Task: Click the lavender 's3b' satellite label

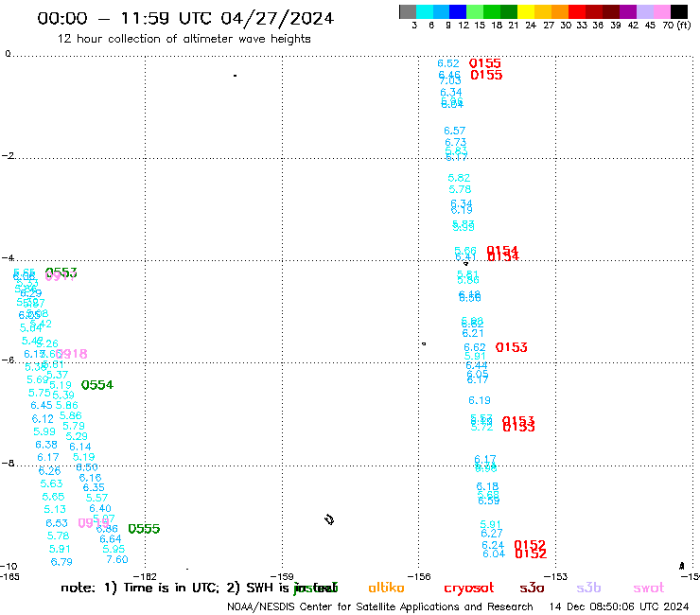Action: click(588, 588)
